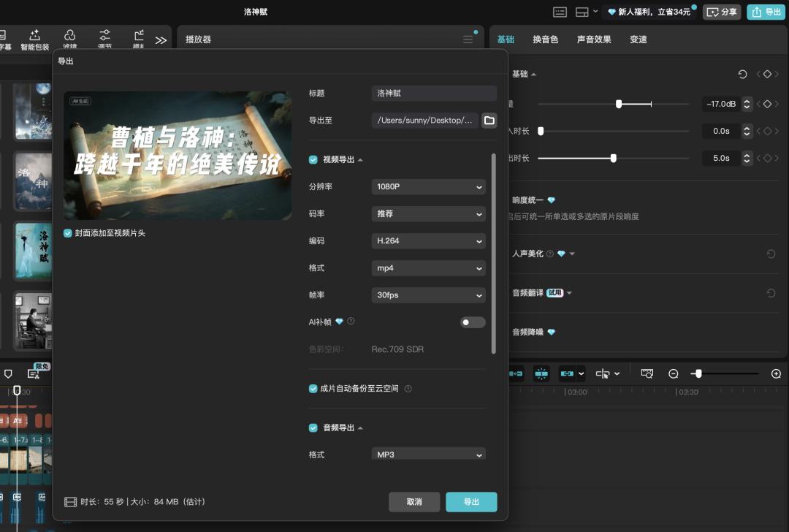Screen dimensions: 789x532
Task: Open the 帧率 frame rate dropdown
Action: [x=428, y=294]
